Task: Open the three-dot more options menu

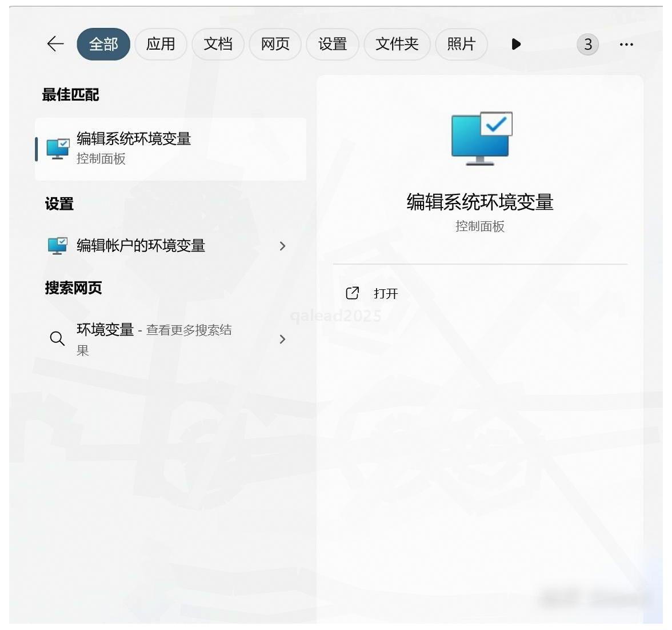Action: tap(626, 44)
